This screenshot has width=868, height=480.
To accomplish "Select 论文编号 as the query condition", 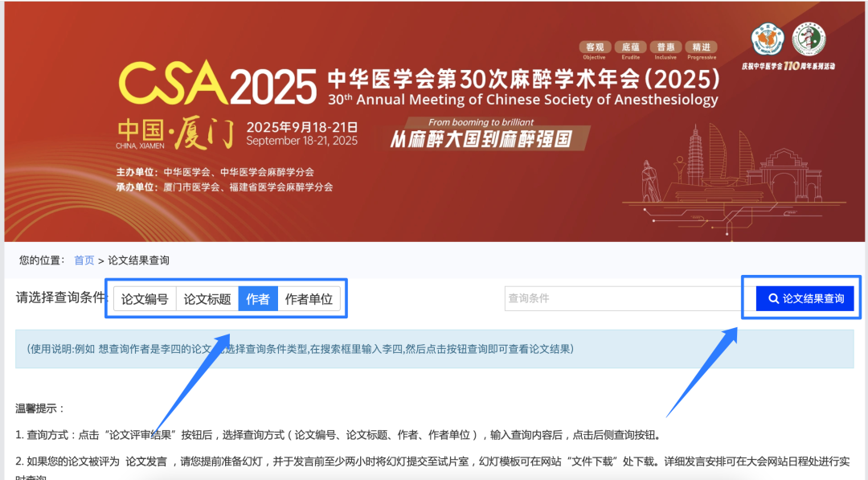I will (x=145, y=299).
